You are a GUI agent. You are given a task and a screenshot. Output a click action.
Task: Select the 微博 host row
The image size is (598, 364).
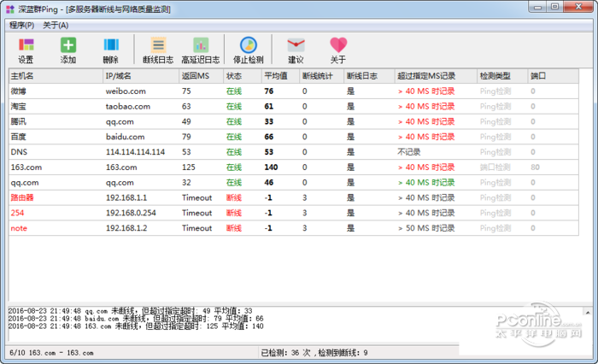coord(294,91)
